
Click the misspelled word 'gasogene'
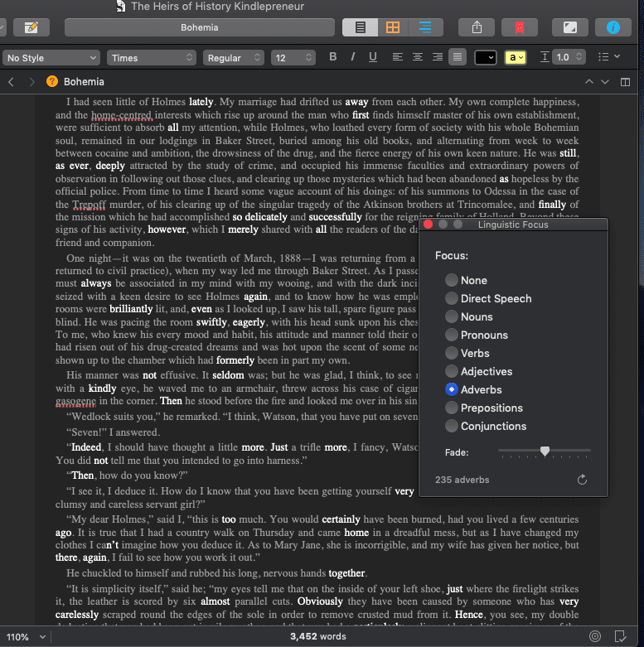click(x=75, y=401)
